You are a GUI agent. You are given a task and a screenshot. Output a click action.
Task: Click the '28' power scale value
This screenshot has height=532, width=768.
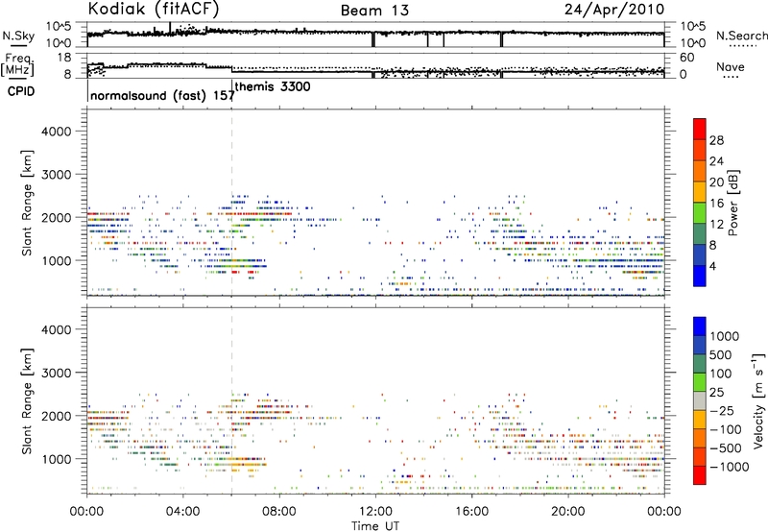pyautogui.click(x=716, y=140)
